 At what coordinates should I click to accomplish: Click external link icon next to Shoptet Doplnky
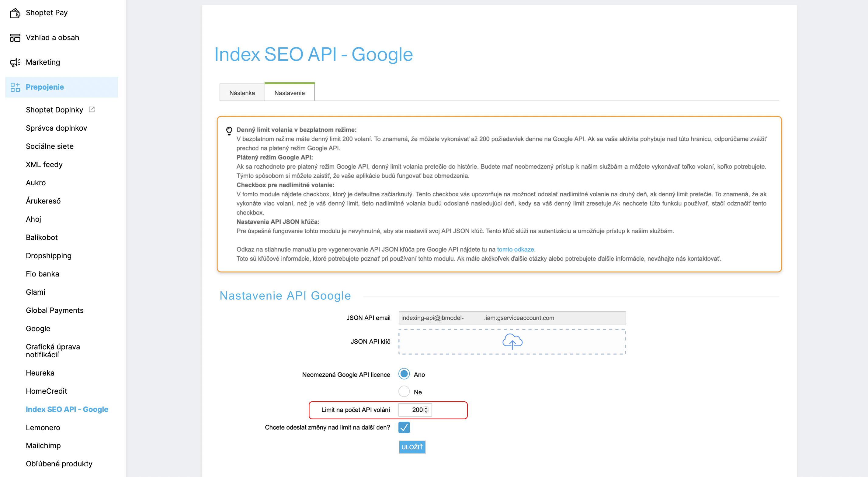[92, 109]
